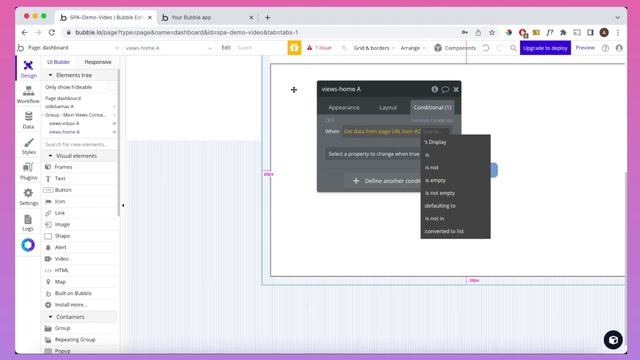Close the views-home A property panel
Viewport: 640px width, 360px height.
coord(456,89)
